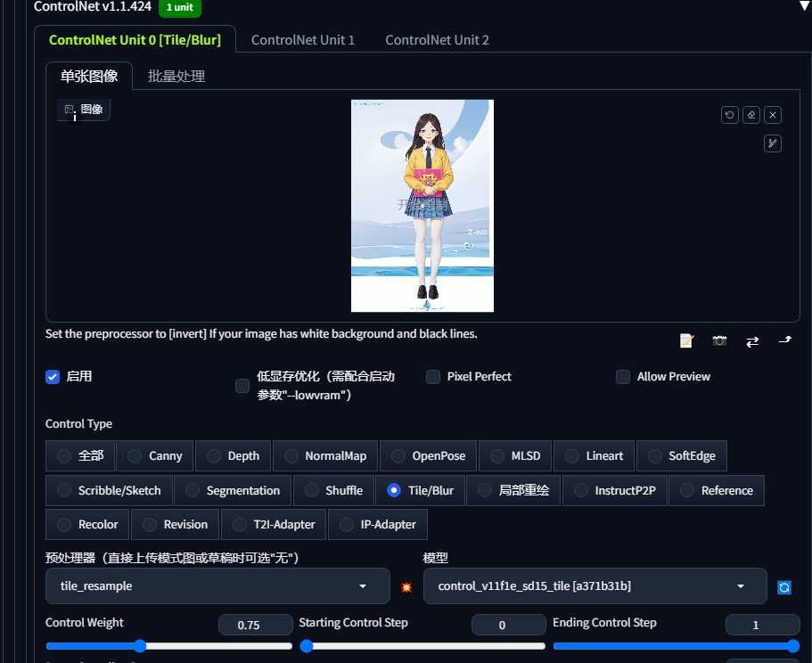Click the 图像 image label icon

tap(83, 110)
